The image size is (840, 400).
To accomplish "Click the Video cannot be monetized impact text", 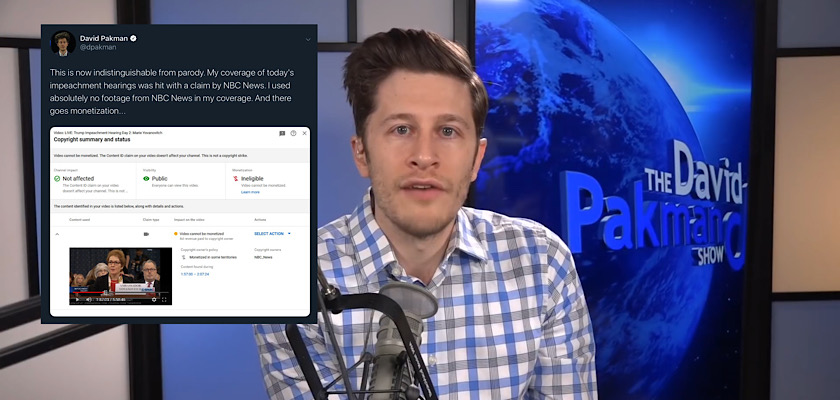I will 201,234.
